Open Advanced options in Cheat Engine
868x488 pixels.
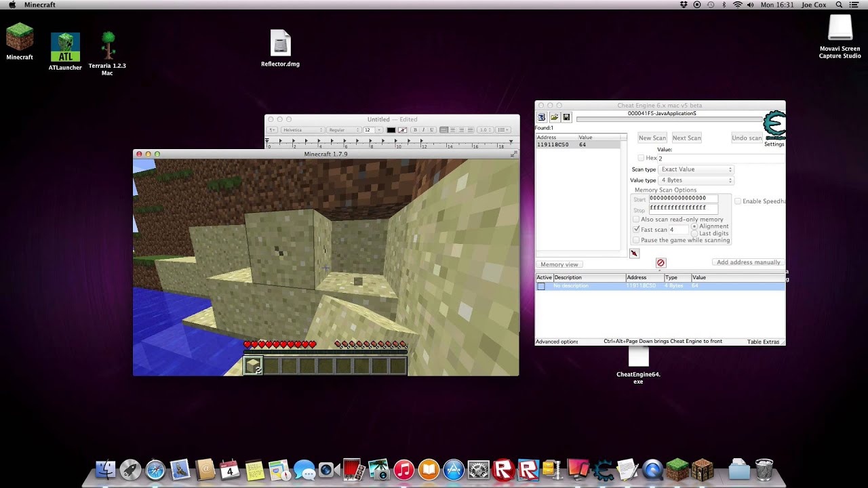pyautogui.click(x=557, y=342)
